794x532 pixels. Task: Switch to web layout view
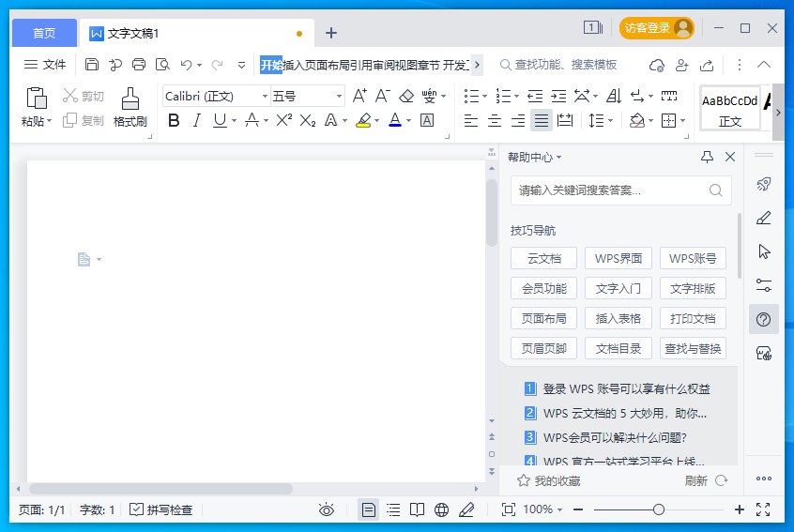click(441, 509)
